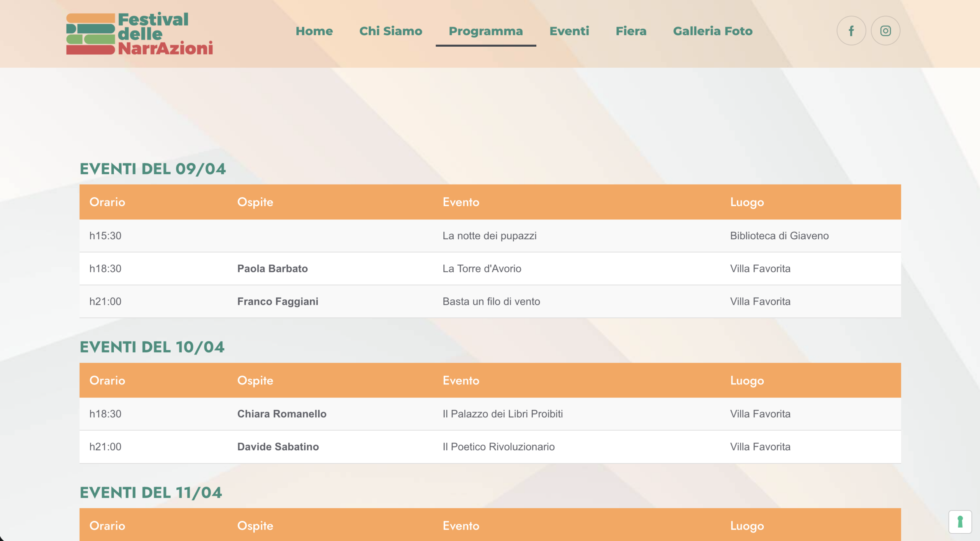
Task: Click the Eventi del 10/04 heading
Action: (152, 347)
